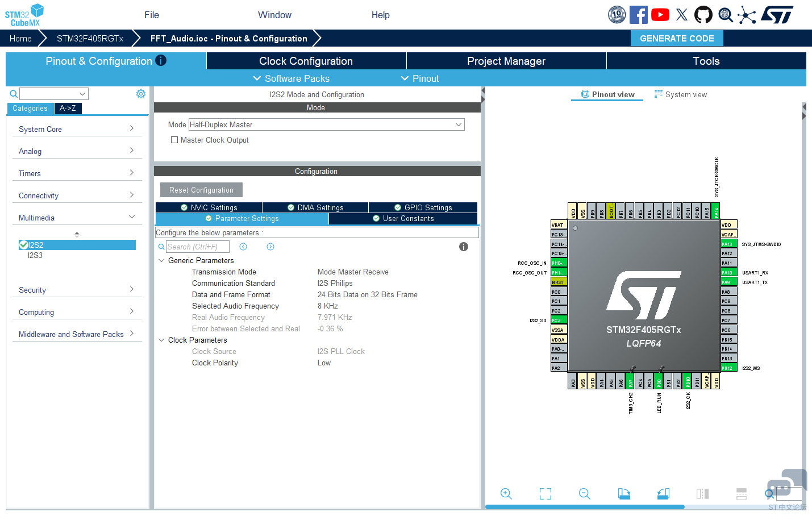The image size is (812, 516).
Task: Open the peripheral search combo box
Action: point(54,94)
